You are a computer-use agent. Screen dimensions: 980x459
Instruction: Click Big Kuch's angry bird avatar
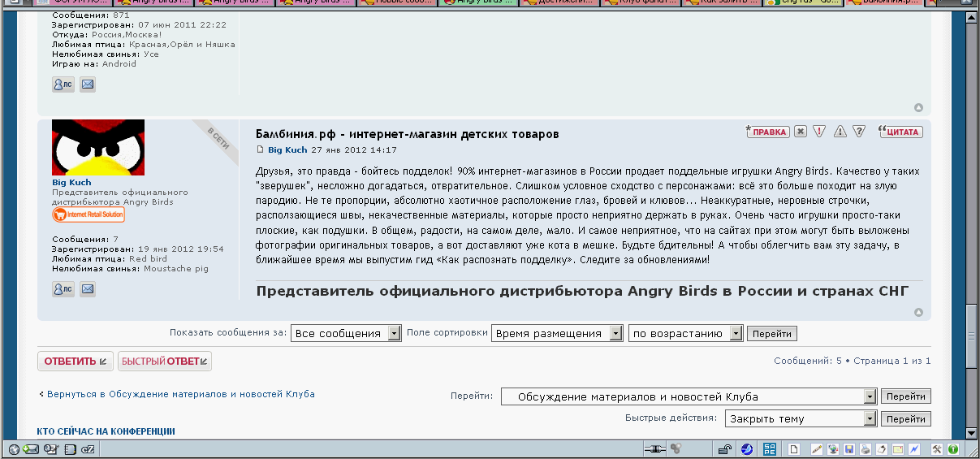pos(98,148)
